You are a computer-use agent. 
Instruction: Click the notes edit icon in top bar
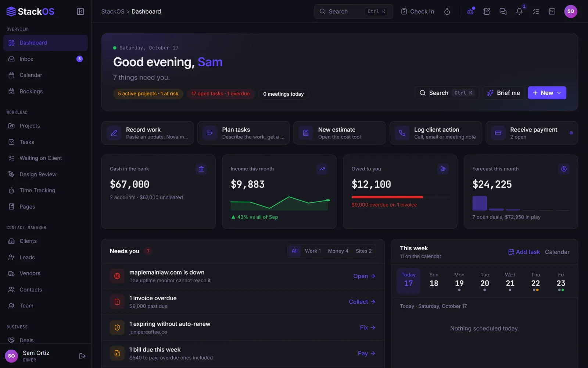click(487, 11)
